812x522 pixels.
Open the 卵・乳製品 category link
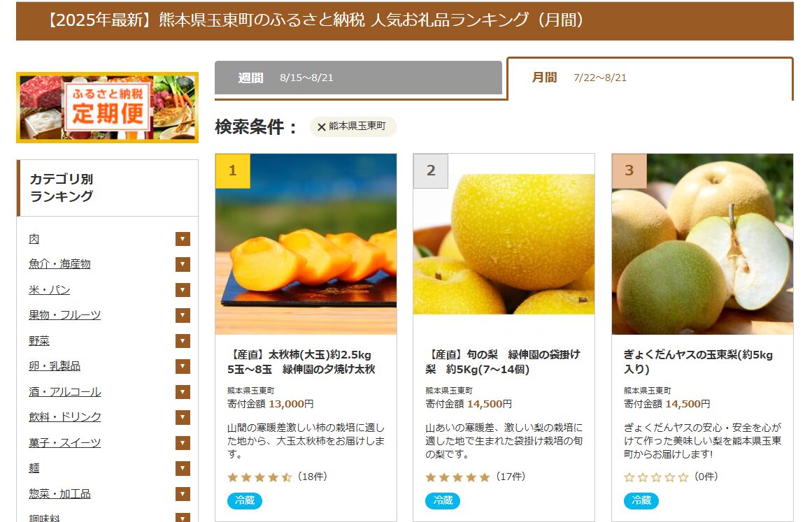[55, 365]
